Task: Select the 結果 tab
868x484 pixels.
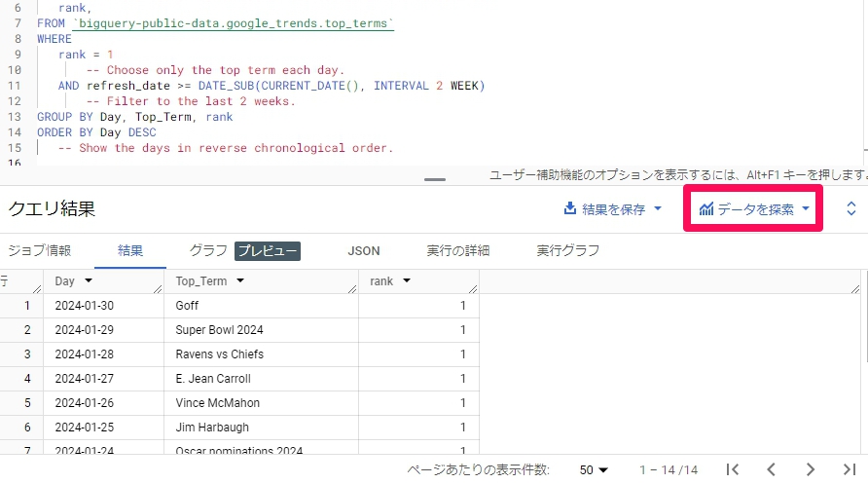Action: click(130, 251)
